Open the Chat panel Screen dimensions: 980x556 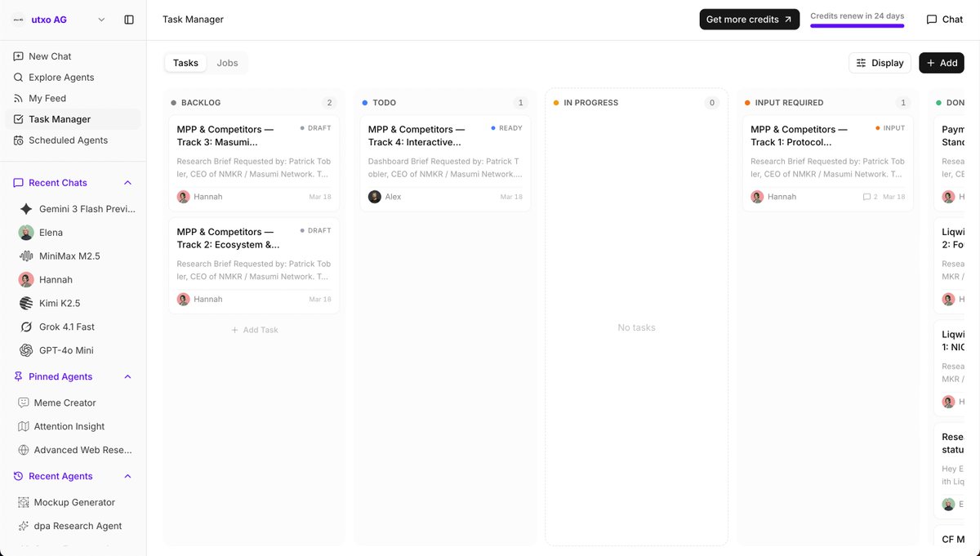945,20
